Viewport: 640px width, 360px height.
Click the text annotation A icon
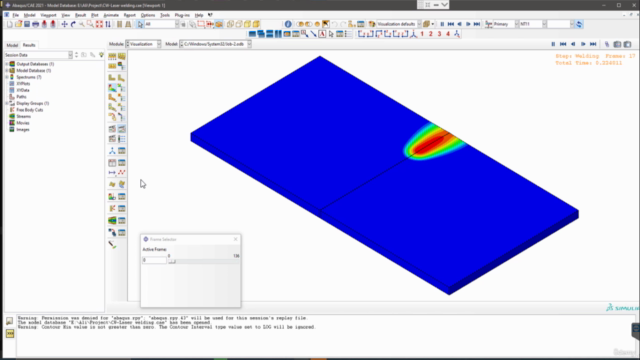click(x=322, y=34)
